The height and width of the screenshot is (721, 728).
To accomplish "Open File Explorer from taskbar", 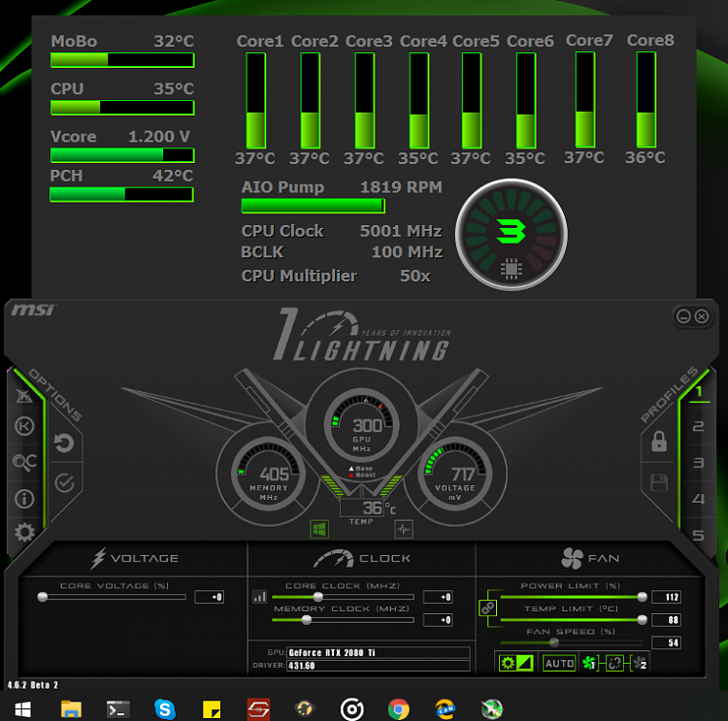I will pyautogui.click(x=71, y=709).
